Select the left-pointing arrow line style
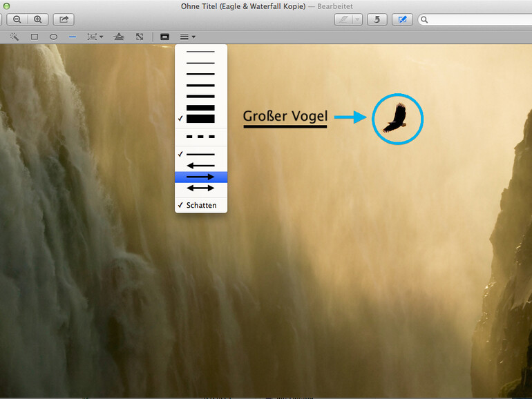The image size is (532, 399). (201, 166)
